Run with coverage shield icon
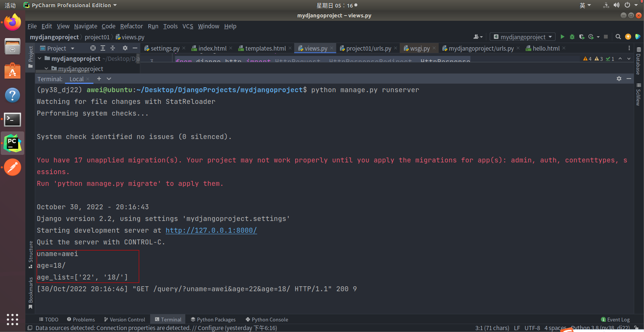Viewport: 644px width, 332px height. coord(582,37)
